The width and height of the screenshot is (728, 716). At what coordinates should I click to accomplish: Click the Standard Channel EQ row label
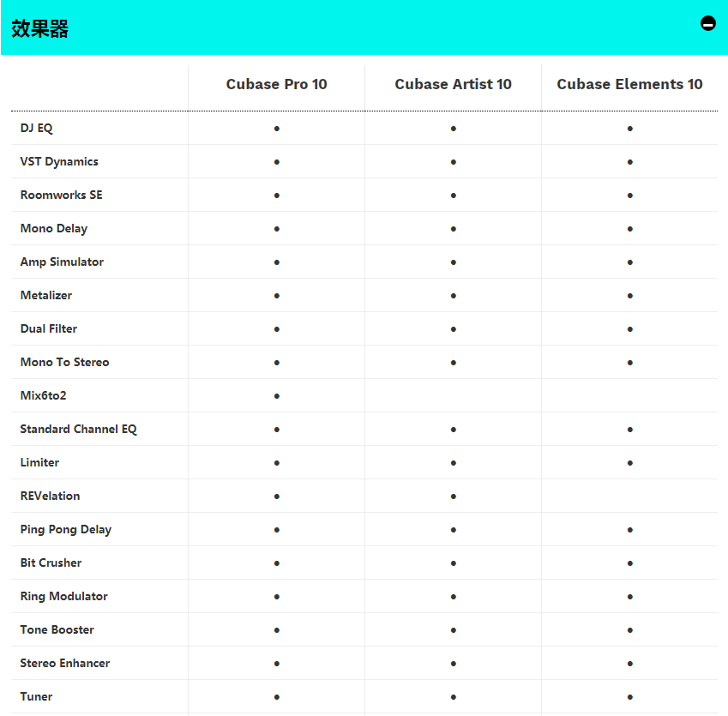click(79, 429)
